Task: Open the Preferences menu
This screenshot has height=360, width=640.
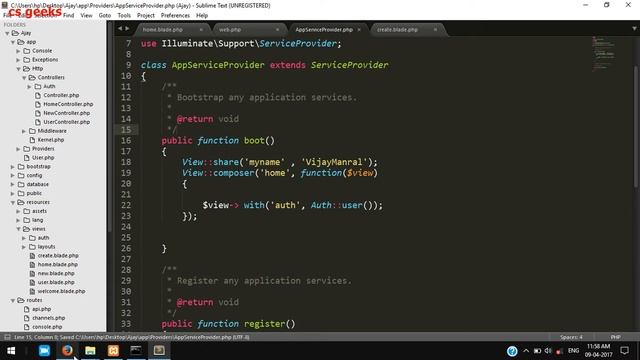Action: coord(175,16)
